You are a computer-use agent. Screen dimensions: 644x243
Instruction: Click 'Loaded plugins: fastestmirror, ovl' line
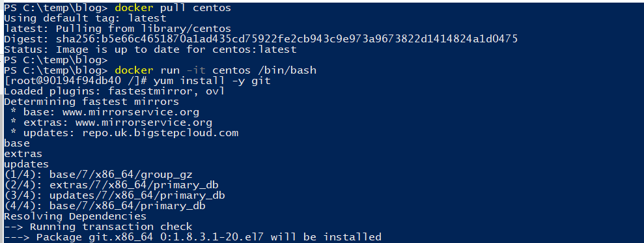click(114, 91)
